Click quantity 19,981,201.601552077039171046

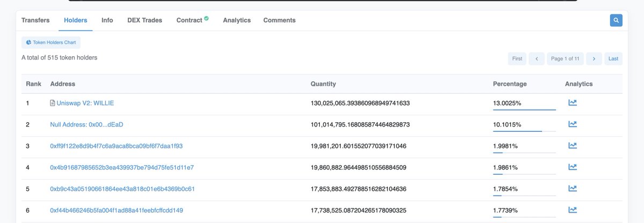[358, 146]
